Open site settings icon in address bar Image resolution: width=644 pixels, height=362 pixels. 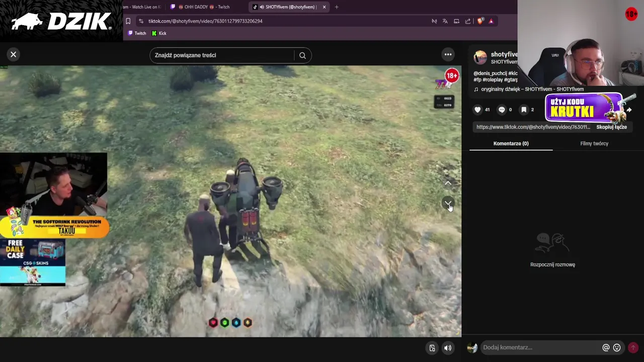[x=141, y=21]
